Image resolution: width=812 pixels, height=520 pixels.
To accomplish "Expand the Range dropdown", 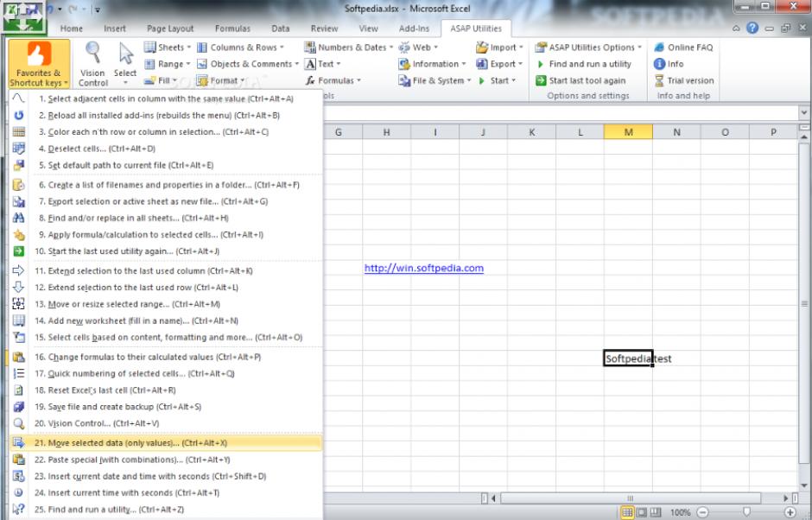I will coord(168,64).
